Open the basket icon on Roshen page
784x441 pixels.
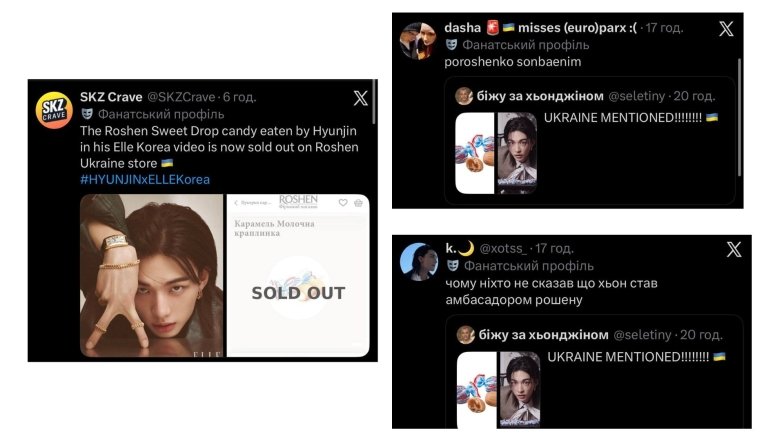pos(358,202)
